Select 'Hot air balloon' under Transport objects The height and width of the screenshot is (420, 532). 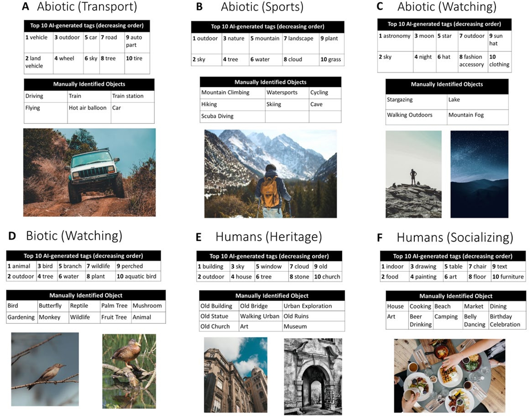point(87,108)
